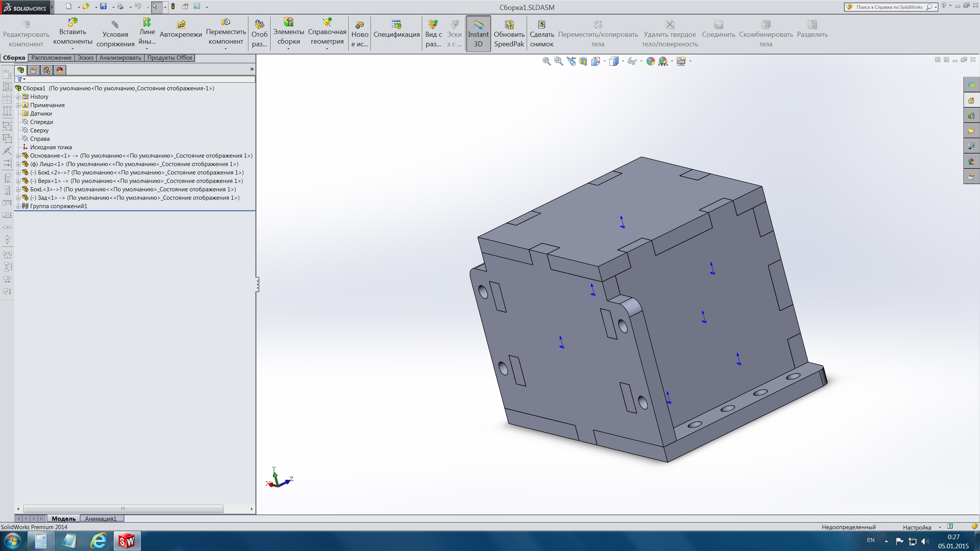Viewport: 980px width, 551px height.
Task: Activate the Section View icon
Action: pyautogui.click(x=583, y=61)
